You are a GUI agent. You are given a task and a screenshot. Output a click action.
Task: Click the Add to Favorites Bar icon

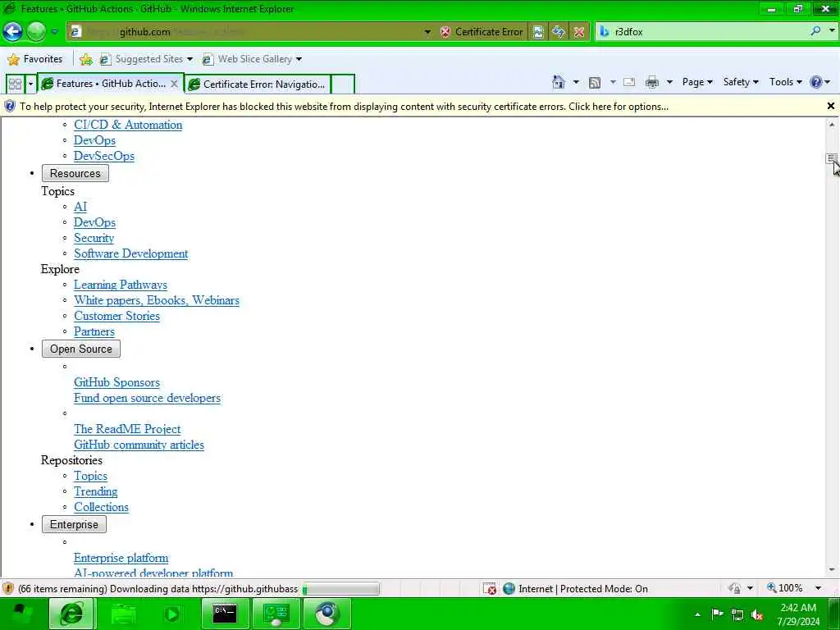[x=85, y=59]
